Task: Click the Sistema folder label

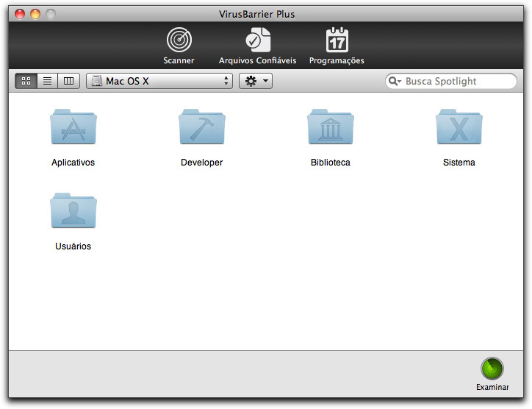Action: pyautogui.click(x=459, y=163)
